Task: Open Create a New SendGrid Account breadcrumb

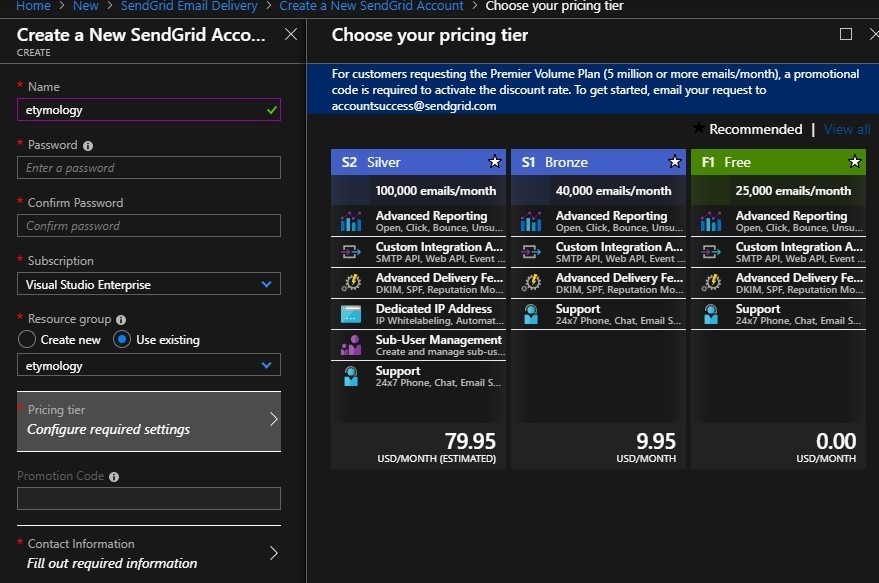Action: [x=371, y=6]
